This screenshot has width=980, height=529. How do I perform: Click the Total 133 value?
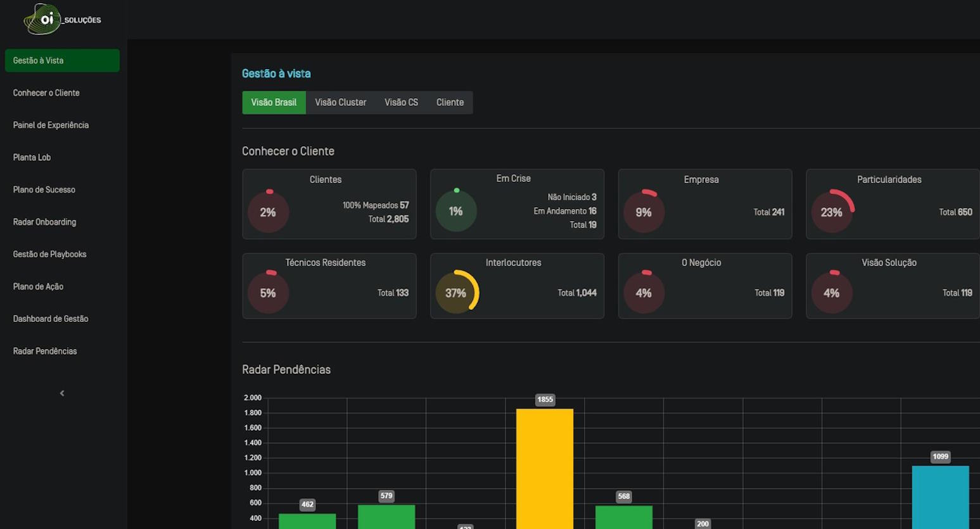[393, 293]
